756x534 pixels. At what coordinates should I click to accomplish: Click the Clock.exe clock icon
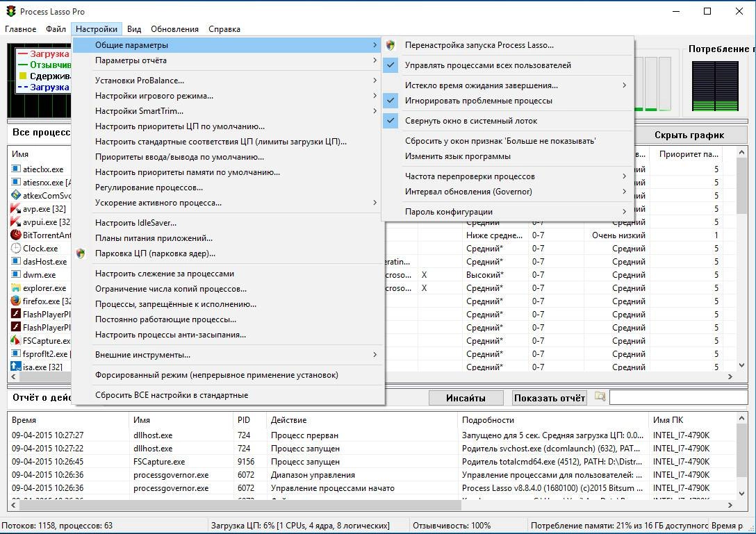click(x=16, y=248)
